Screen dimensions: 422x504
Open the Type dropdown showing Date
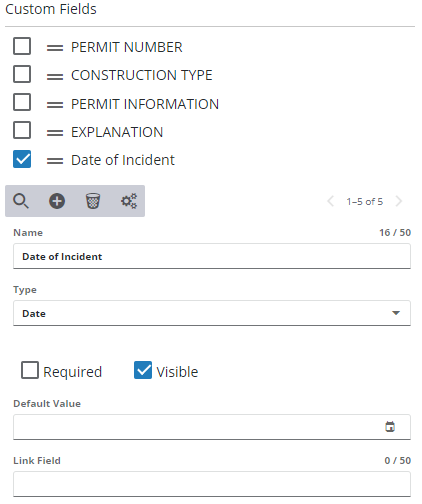[212, 313]
